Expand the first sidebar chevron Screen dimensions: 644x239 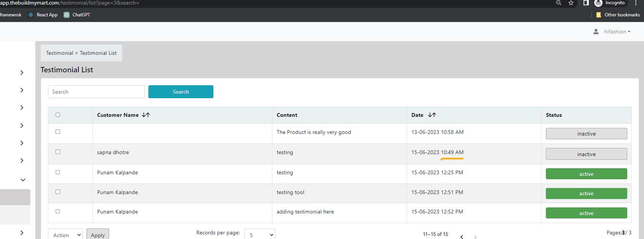[22, 73]
